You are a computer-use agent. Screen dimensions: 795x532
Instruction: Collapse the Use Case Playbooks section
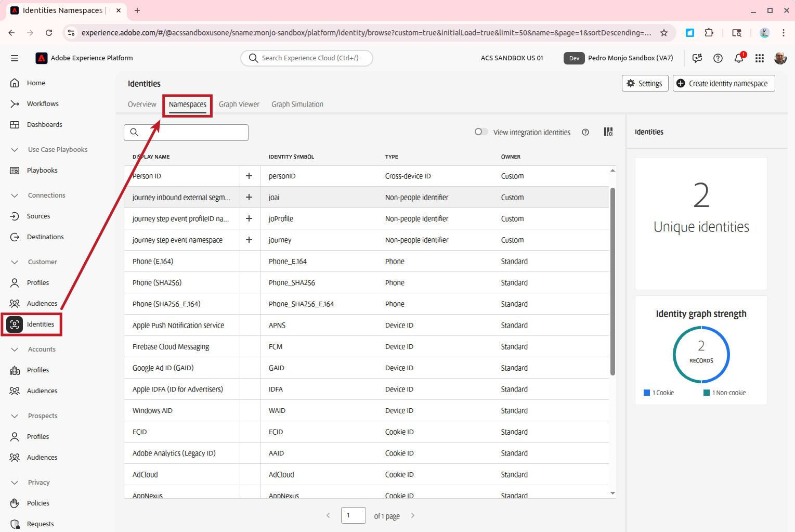click(15, 150)
